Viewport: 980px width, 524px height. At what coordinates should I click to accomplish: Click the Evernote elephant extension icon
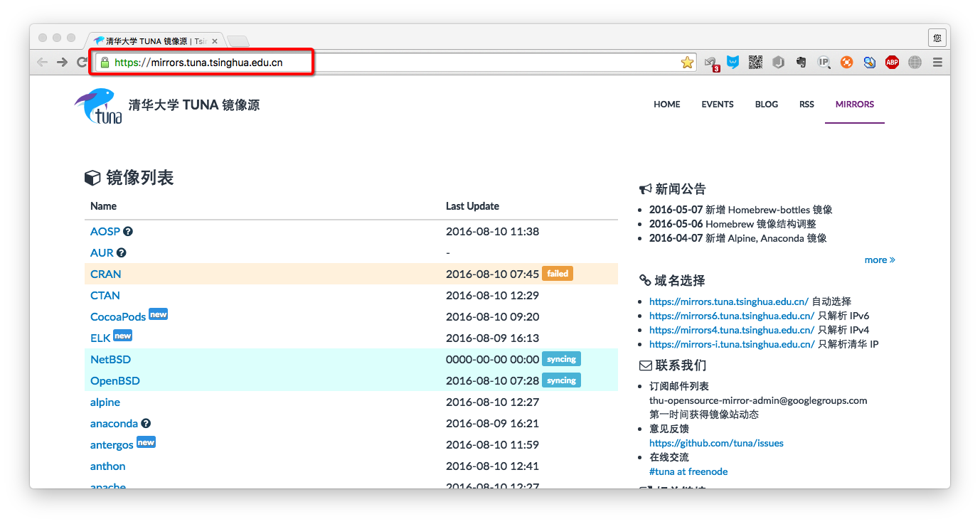tap(801, 63)
